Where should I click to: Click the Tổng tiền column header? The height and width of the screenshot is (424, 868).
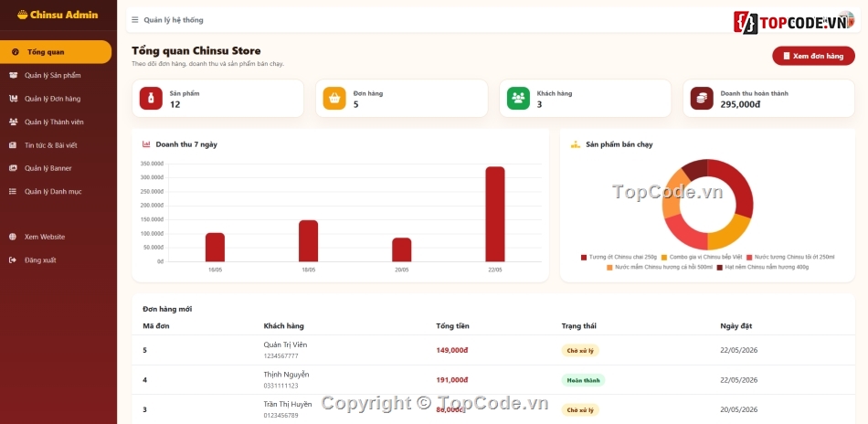(452, 326)
